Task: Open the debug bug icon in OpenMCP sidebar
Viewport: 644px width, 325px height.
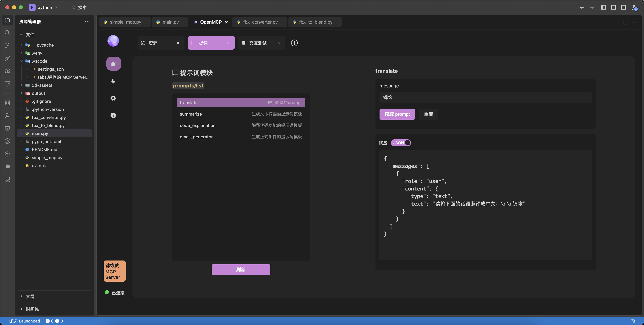Action: 113,64
